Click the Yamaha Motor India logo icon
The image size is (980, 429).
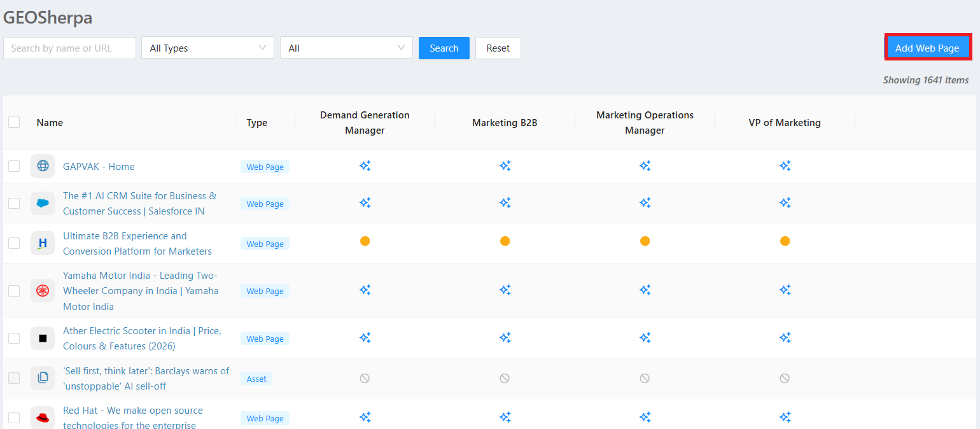(43, 291)
